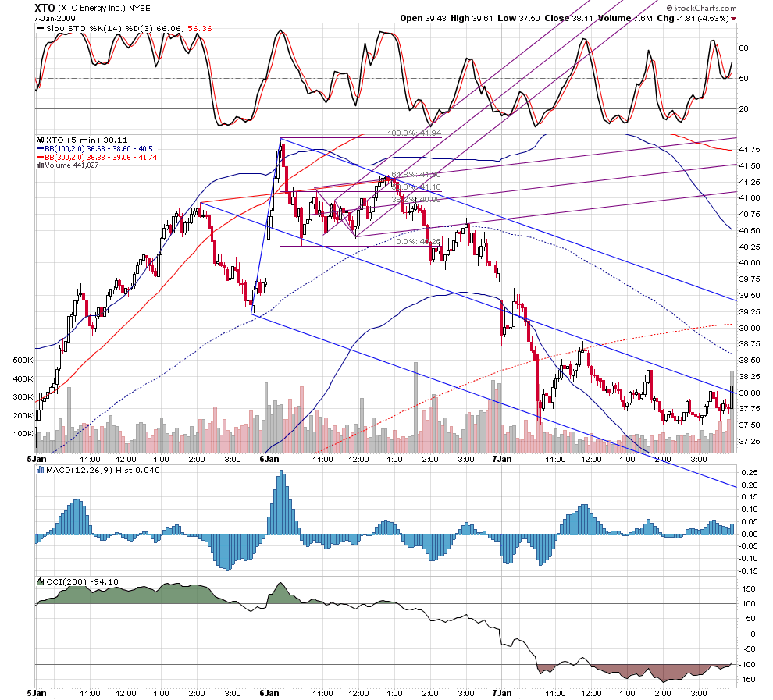Click the "Close 38.11" quote value
Viewport: 773px width, 700px height.
(x=568, y=18)
